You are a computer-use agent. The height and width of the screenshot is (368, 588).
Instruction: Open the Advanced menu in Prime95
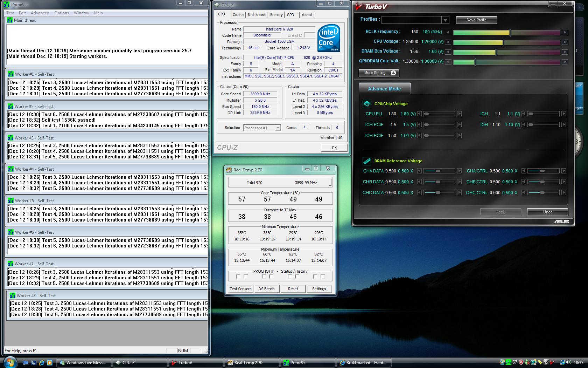[x=40, y=13]
